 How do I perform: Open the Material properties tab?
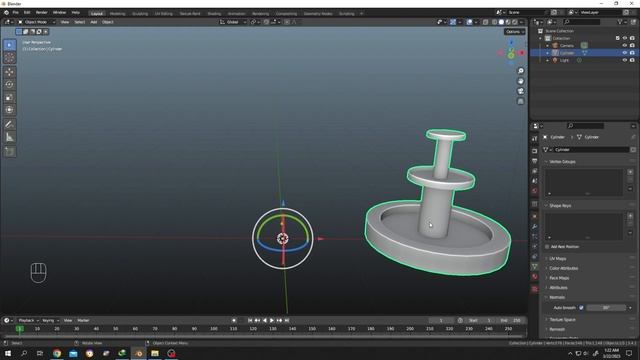point(534,277)
